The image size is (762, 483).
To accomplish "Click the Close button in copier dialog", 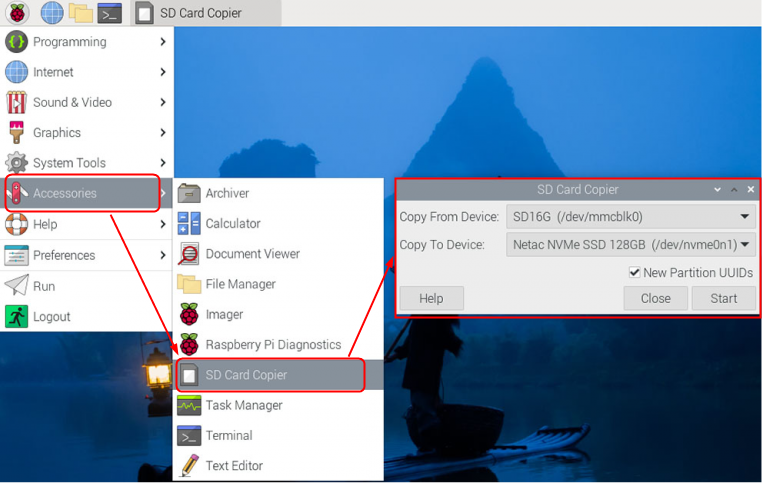I will pyautogui.click(x=655, y=298).
